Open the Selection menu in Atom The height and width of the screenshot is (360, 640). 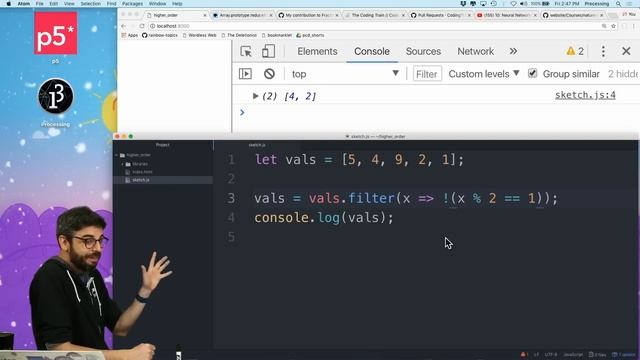point(90,4)
